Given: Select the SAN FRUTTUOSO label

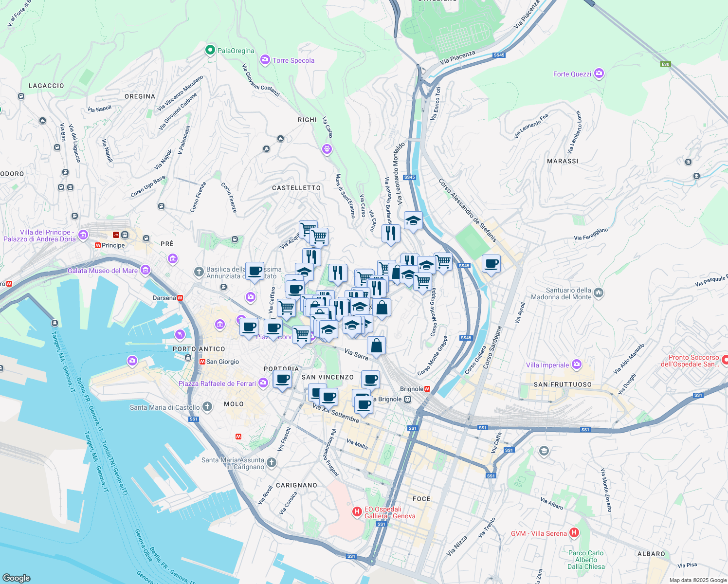Looking at the screenshot, I should 563,384.
